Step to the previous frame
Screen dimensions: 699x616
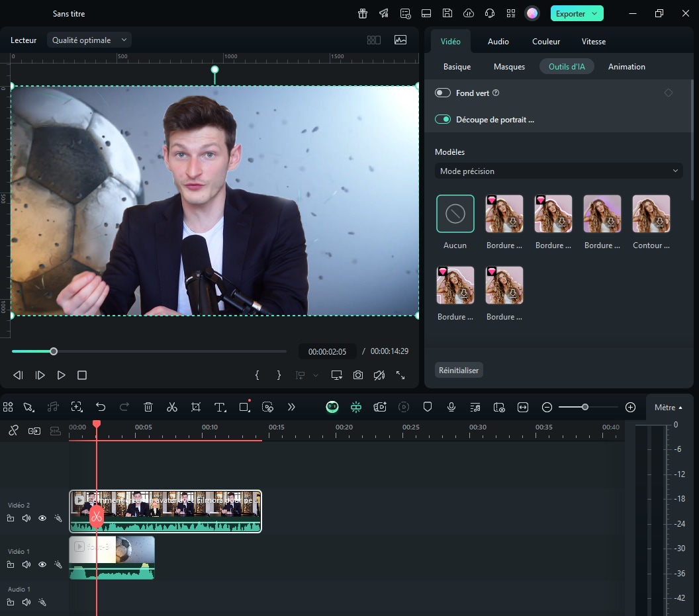[18, 375]
